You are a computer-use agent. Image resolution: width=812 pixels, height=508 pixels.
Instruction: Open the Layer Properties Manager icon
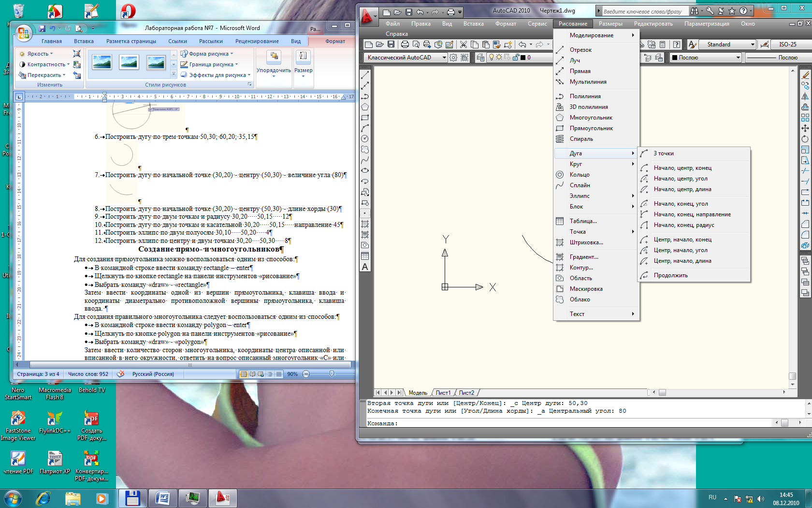tap(480, 58)
